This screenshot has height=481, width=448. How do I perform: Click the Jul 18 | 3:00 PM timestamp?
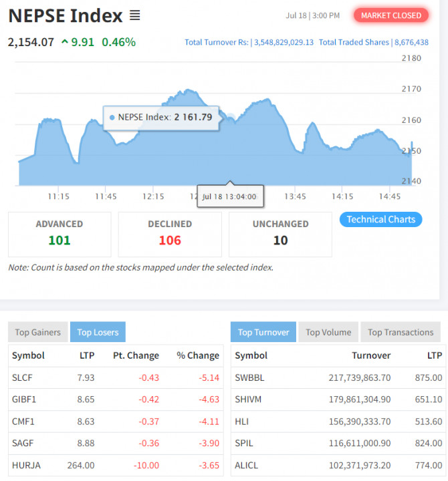pyautogui.click(x=312, y=15)
